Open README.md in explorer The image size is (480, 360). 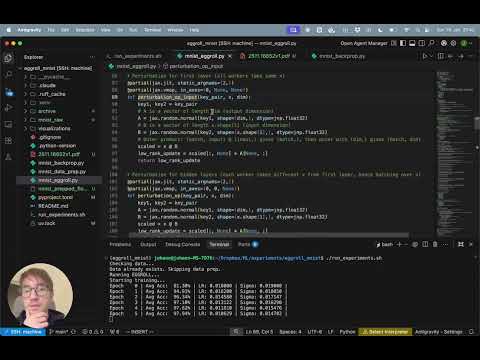click(59, 206)
